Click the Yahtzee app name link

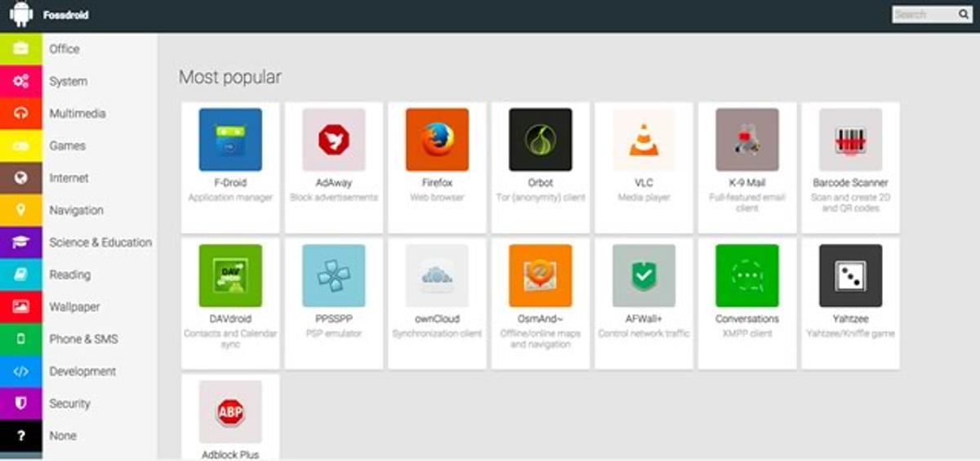coord(850,319)
